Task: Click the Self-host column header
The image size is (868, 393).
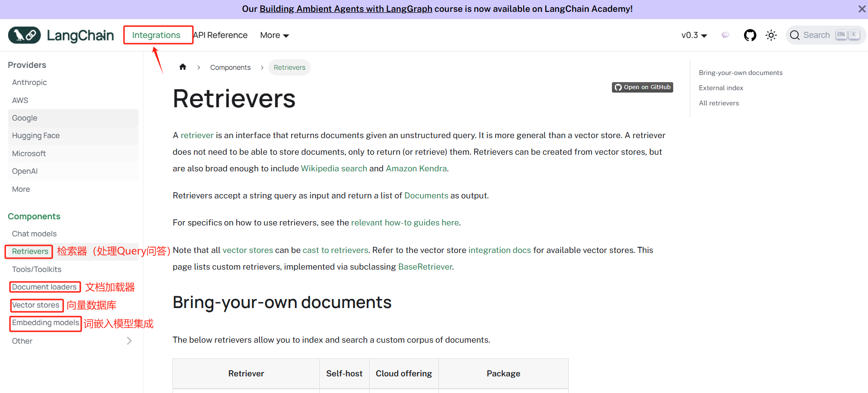Action: (x=344, y=374)
